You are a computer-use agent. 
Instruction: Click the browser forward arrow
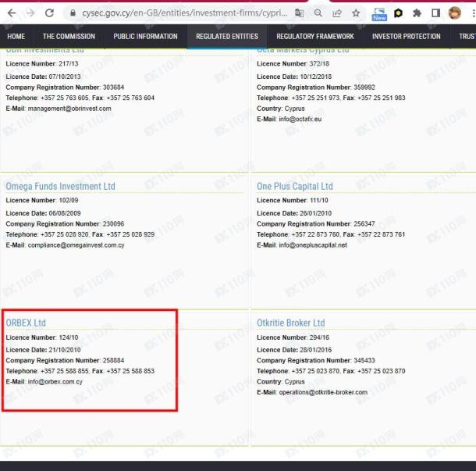[x=30, y=13]
